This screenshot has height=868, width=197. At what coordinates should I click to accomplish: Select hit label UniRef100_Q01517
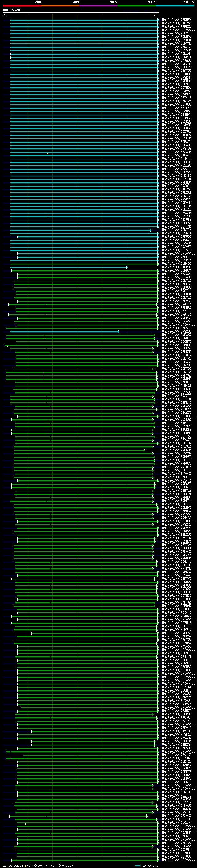[x=176, y=447]
